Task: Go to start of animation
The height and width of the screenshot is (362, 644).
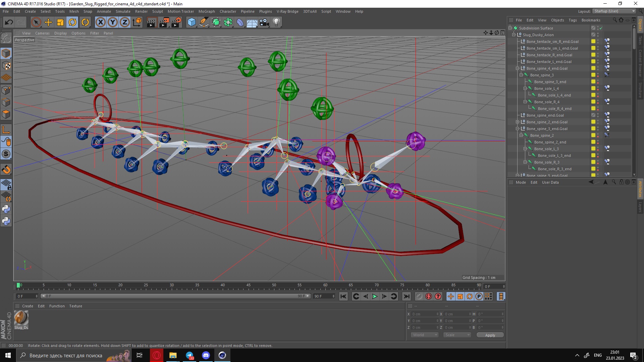Action: pyautogui.click(x=343, y=296)
